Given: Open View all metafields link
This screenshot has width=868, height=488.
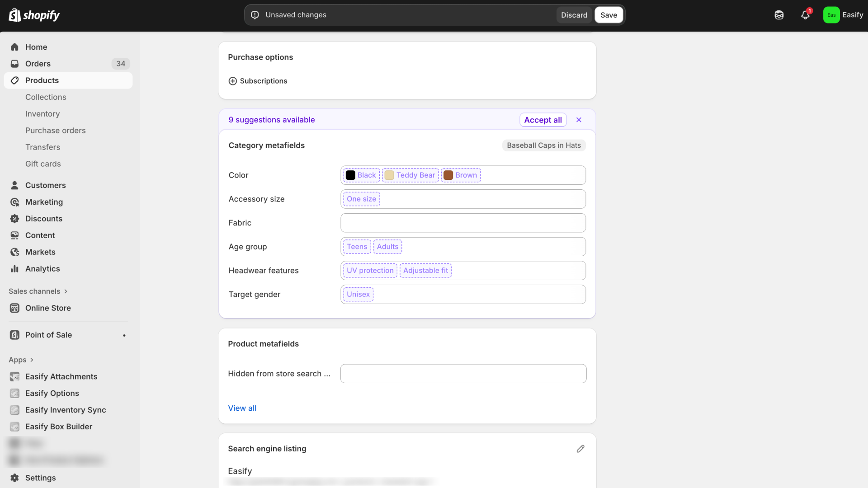Looking at the screenshot, I should [x=242, y=408].
